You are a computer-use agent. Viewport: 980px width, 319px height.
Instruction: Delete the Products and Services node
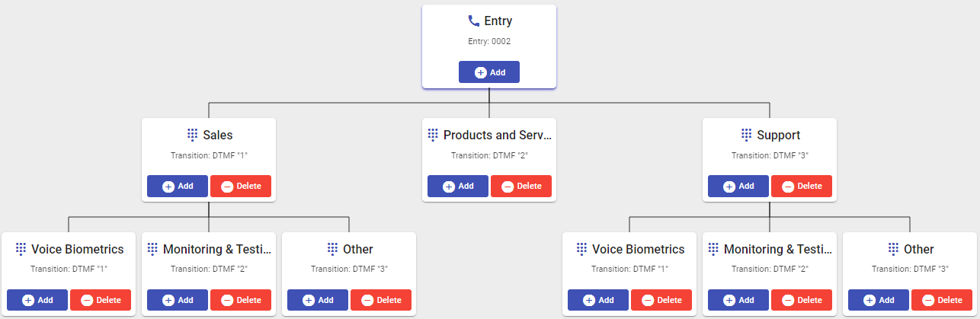coord(521,187)
